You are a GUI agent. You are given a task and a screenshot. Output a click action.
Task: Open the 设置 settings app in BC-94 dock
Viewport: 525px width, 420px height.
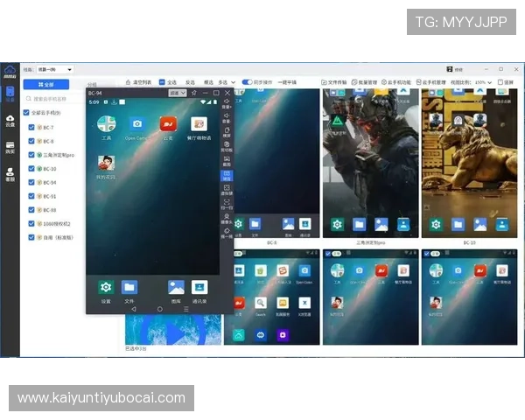click(106, 288)
